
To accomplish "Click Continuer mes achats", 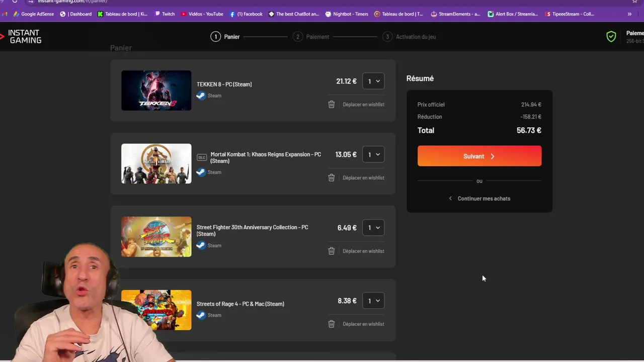I will tap(479, 198).
